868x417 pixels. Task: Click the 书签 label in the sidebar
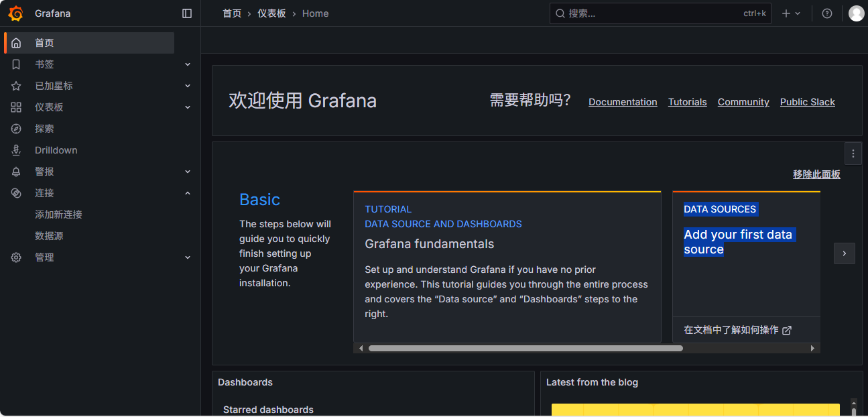44,64
